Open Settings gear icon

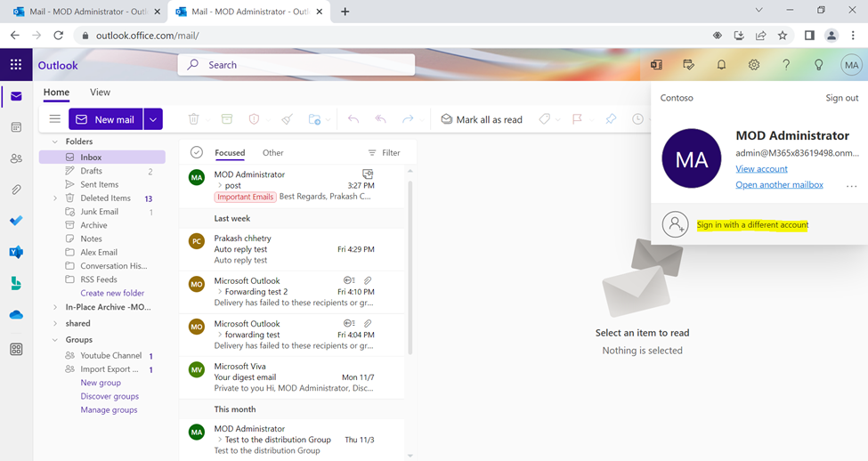[754, 65]
